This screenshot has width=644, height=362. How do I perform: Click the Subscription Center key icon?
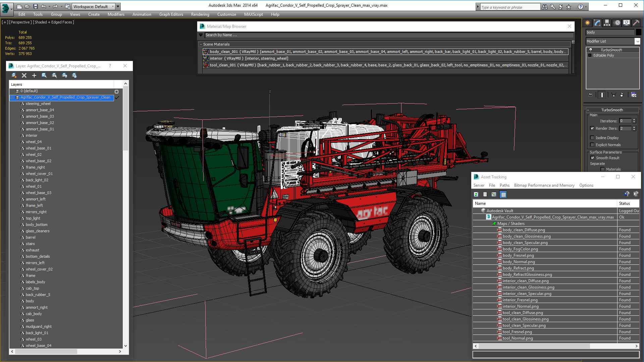pos(552,7)
